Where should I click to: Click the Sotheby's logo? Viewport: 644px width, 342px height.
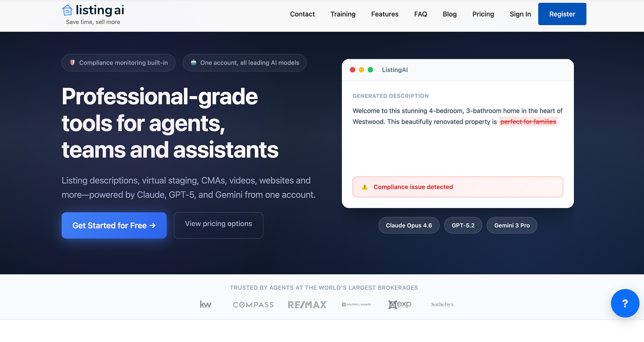(x=442, y=305)
